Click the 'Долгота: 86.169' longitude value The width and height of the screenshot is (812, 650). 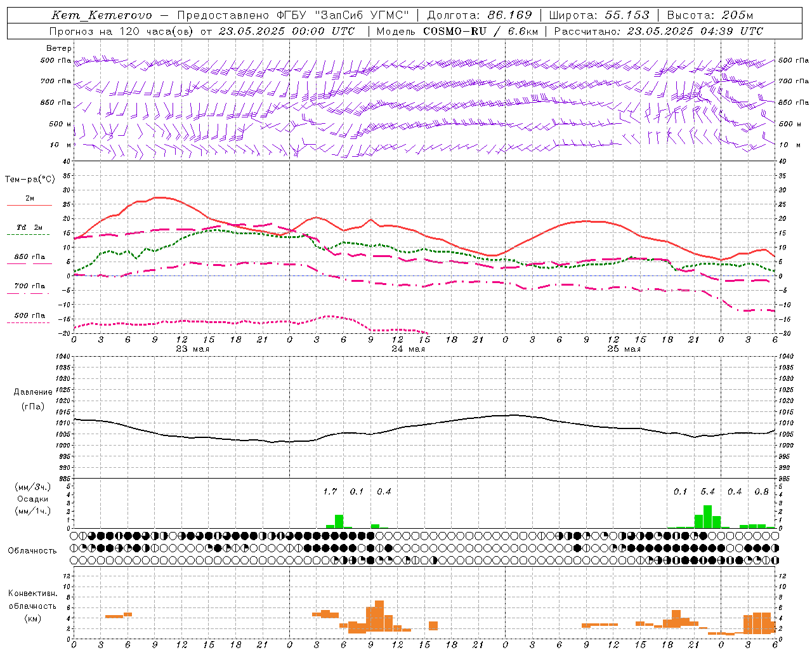(x=480, y=15)
